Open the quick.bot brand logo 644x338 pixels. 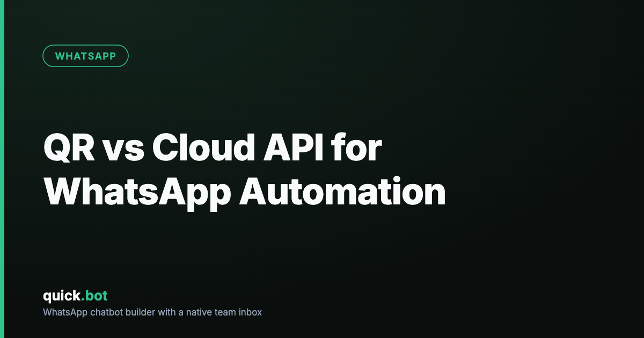point(76,296)
